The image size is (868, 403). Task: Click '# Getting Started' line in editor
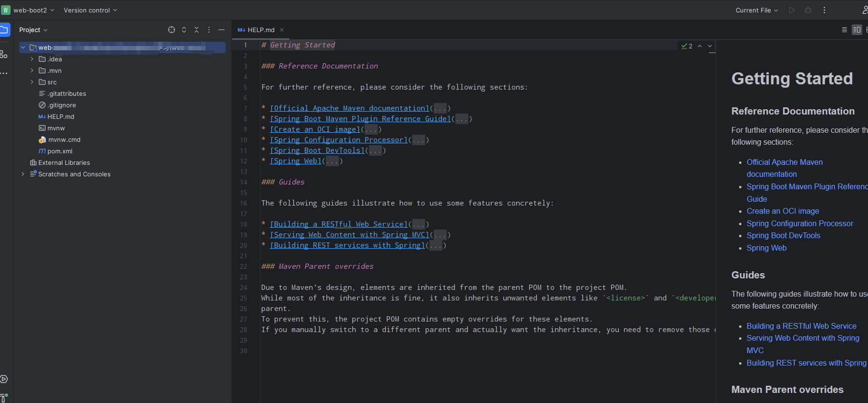[298, 45]
